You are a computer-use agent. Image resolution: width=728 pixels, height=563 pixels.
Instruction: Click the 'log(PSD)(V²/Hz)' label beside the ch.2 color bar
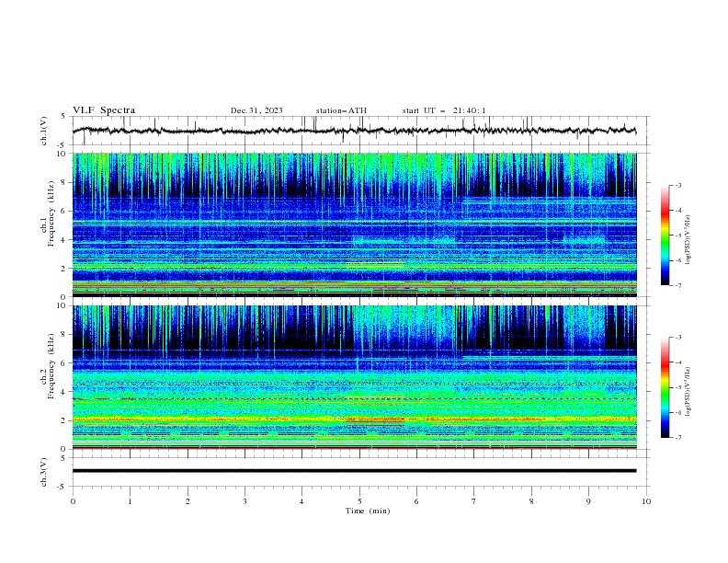pos(689,392)
